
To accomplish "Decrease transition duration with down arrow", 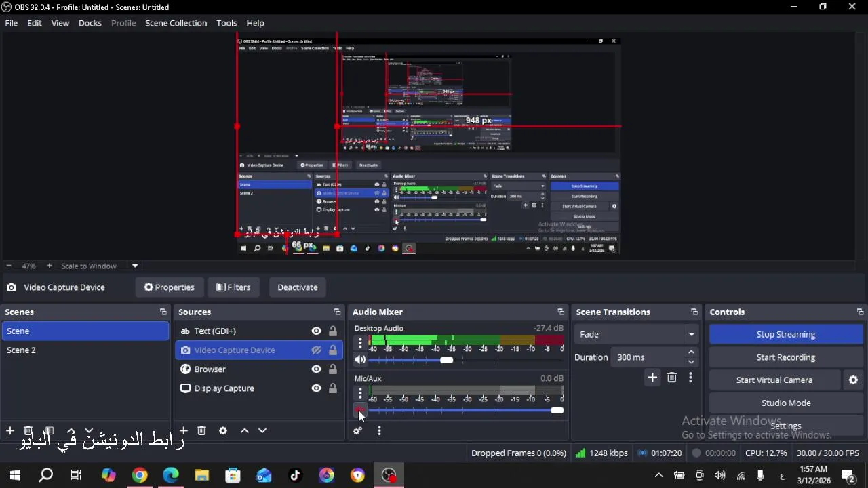I will (691, 362).
